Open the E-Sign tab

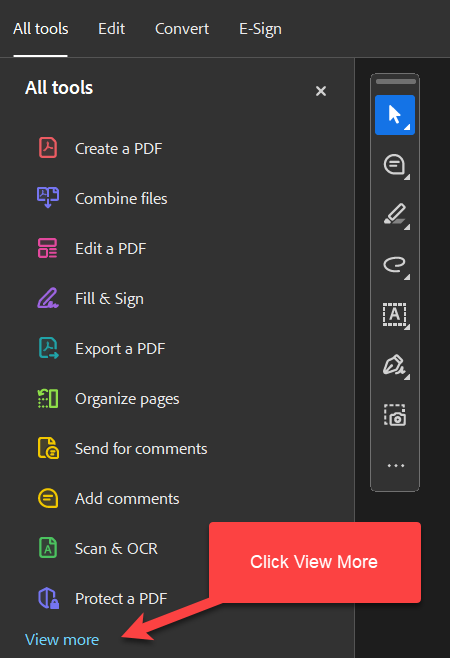point(260,29)
